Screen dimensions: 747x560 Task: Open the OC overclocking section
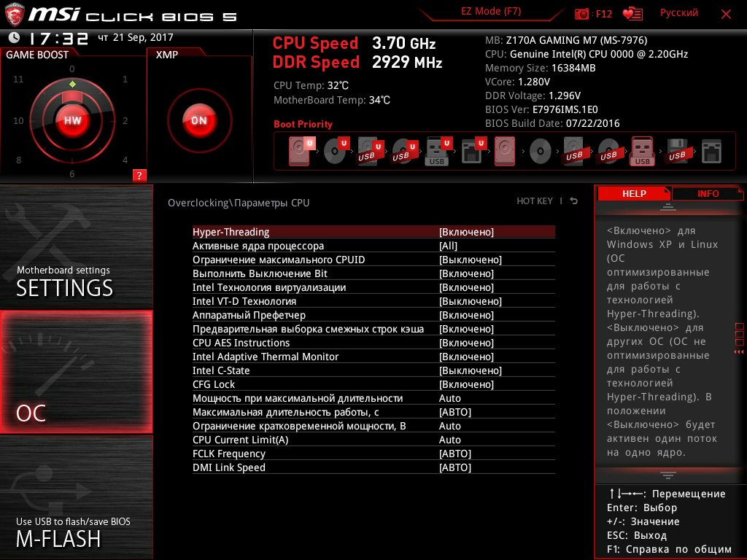pos(76,372)
